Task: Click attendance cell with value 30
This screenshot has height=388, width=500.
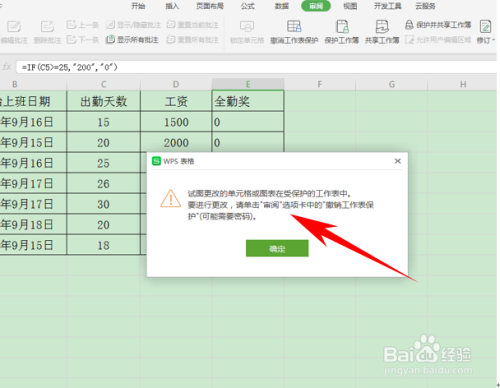Action: (104, 204)
